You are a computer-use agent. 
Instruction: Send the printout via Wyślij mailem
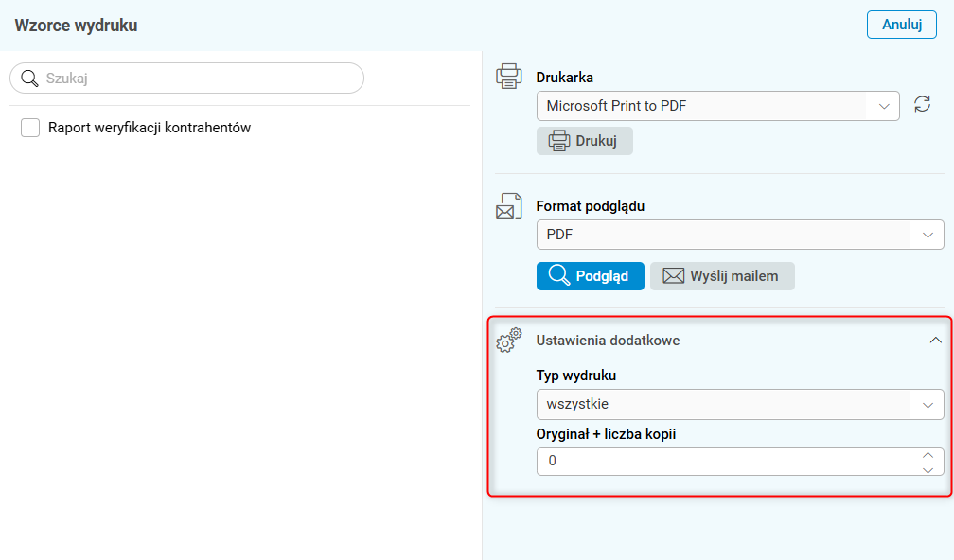click(x=722, y=276)
